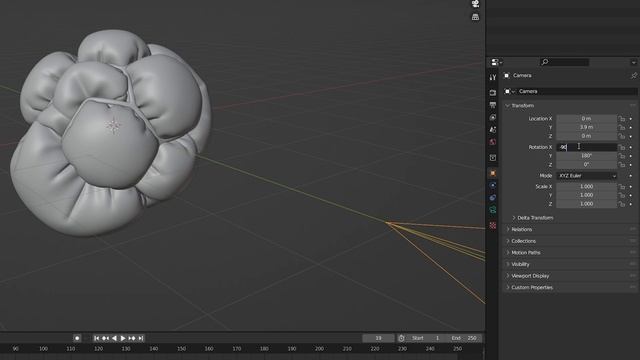Open the Tool properties tab
Screen dimensions: 640x360
pos(493,78)
